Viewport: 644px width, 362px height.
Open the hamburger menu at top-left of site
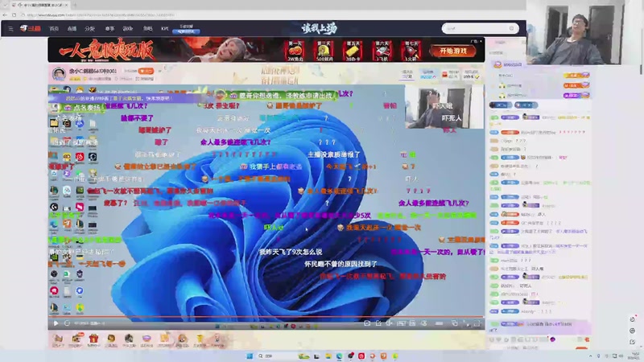(x=10, y=28)
